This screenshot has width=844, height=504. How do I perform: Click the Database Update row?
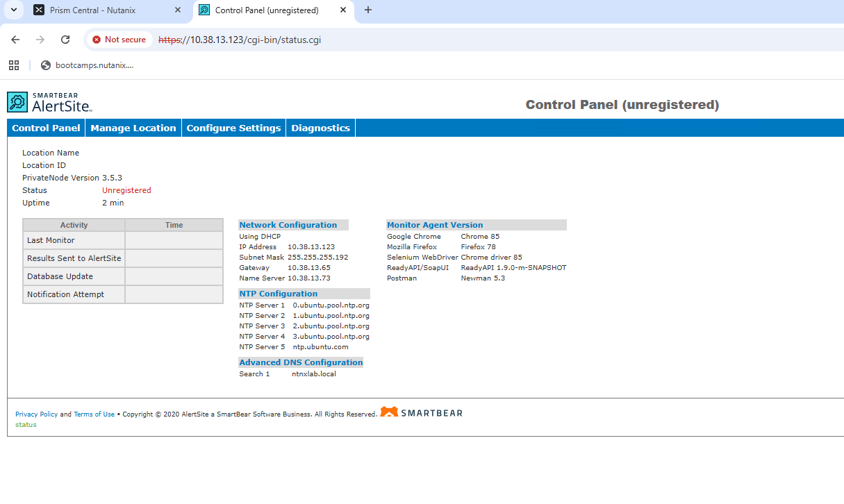tap(123, 276)
